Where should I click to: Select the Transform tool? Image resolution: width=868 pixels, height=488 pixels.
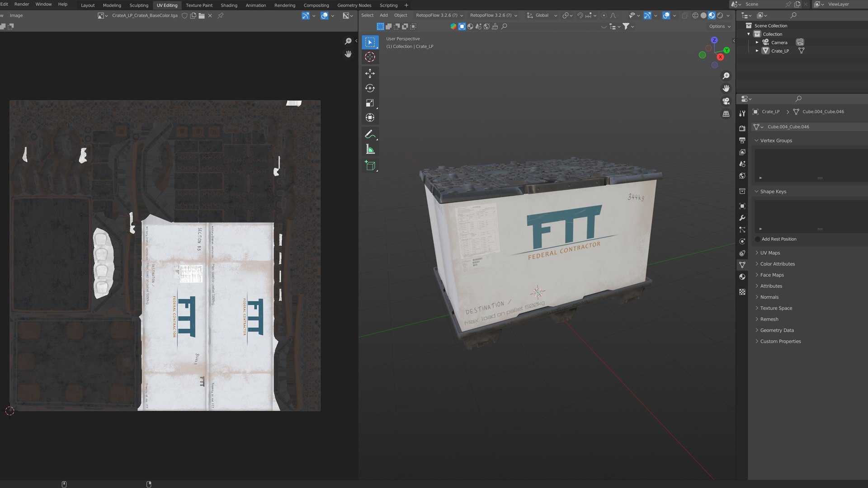click(370, 118)
